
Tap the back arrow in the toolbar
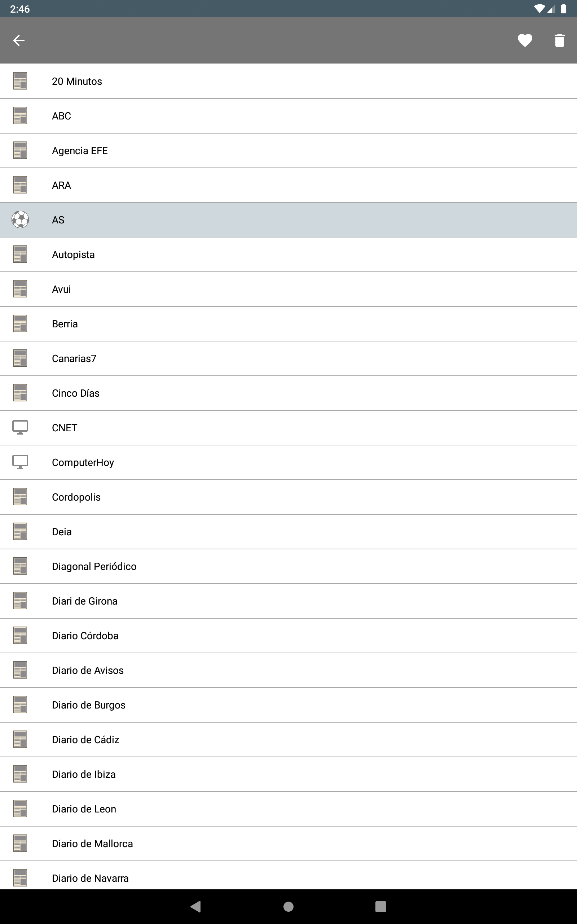[19, 40]
